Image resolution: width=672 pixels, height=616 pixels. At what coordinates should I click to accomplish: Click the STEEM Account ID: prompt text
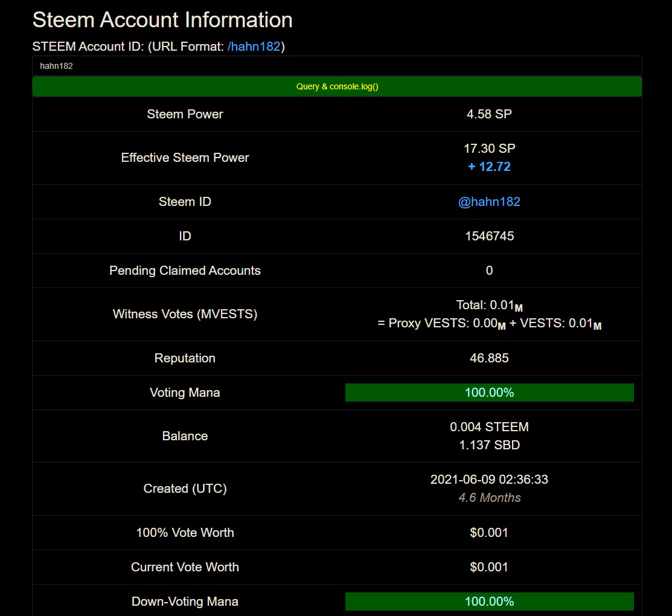88,47
